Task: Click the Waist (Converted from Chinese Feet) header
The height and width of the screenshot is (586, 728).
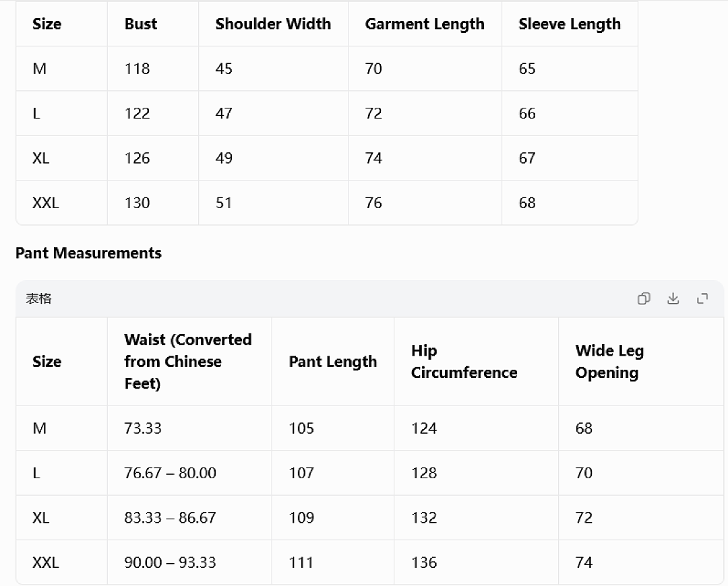Action: 189,362
